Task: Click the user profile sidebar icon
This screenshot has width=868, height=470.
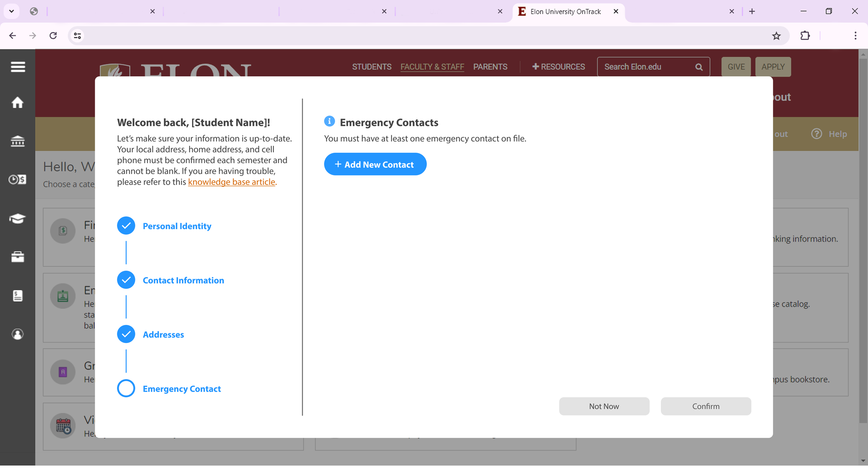Action: 17,334
